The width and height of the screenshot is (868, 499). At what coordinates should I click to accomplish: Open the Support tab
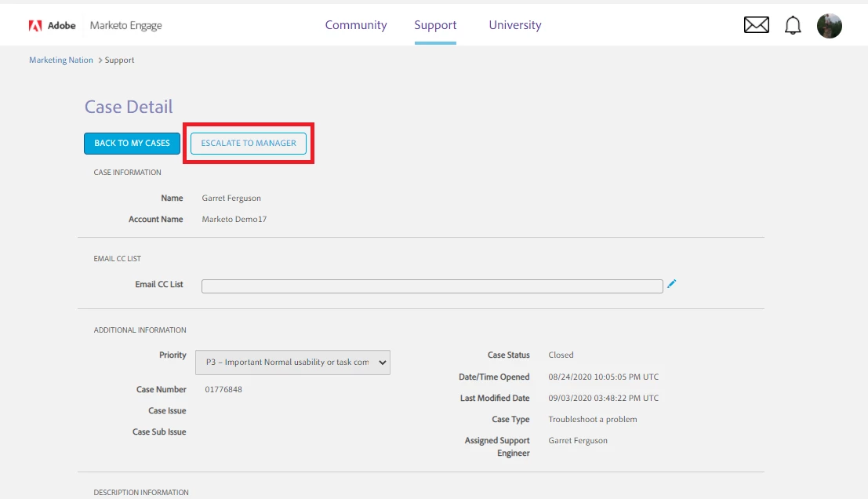[435, 25]
